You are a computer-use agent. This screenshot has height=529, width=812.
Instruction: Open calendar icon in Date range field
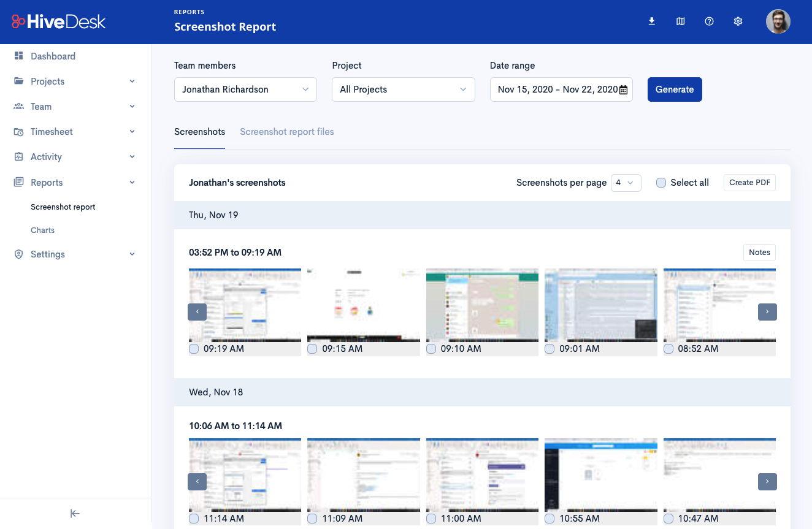click(x=623, y=90)
